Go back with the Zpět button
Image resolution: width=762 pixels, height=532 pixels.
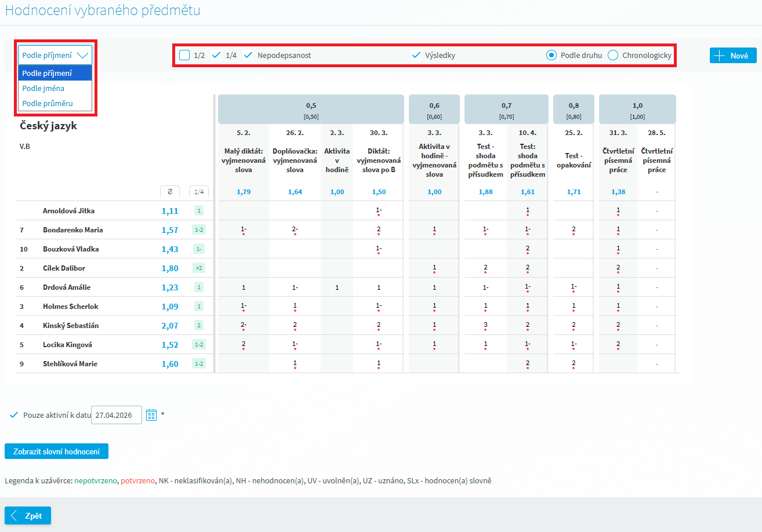pos(28,516)
